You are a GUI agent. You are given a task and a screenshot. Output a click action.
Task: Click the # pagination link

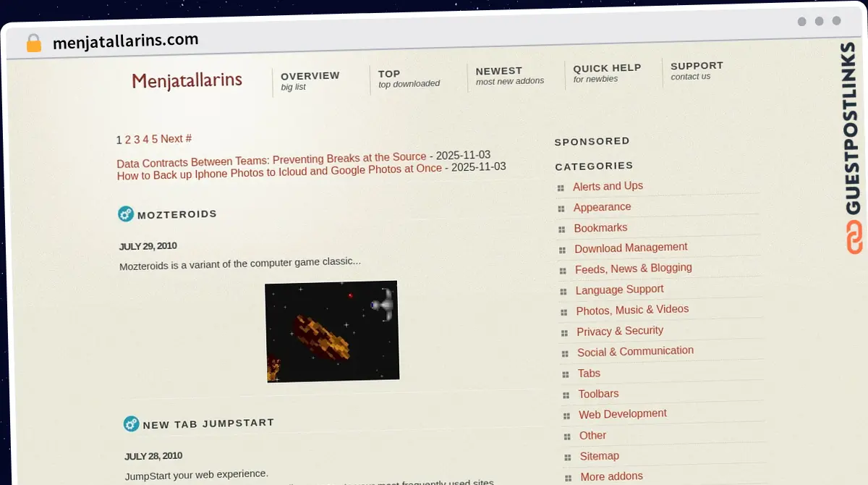[188, 138]
